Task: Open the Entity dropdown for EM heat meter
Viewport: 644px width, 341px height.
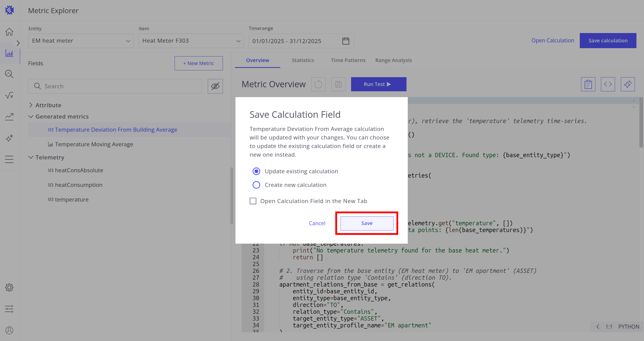Action: coord(81,41)
